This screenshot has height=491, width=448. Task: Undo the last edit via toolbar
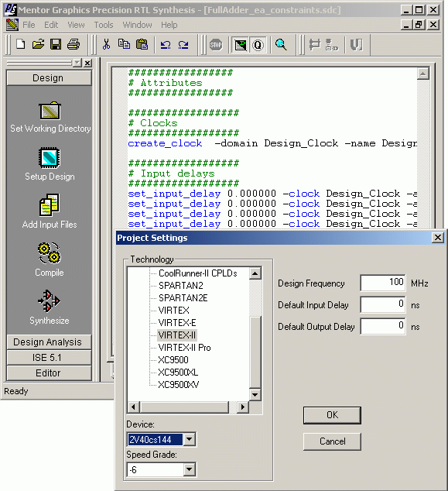click(166, 45)
